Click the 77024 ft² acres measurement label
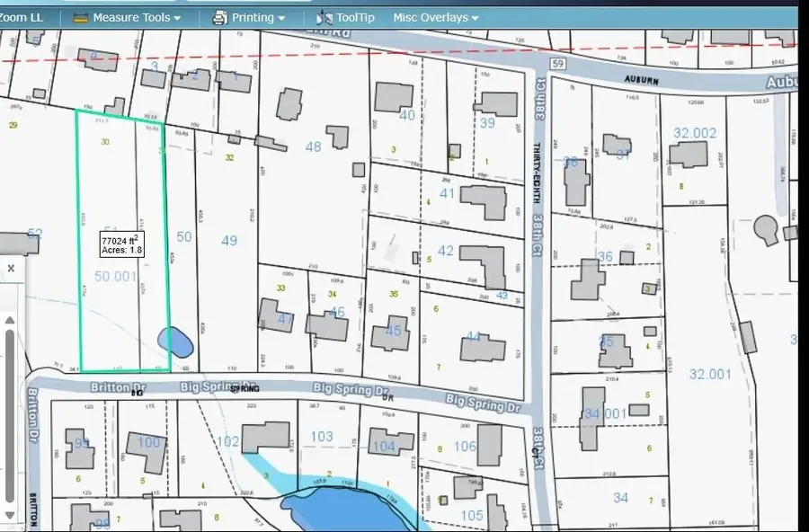The width and height of the screenshot is (809, 532). [121, 244]
